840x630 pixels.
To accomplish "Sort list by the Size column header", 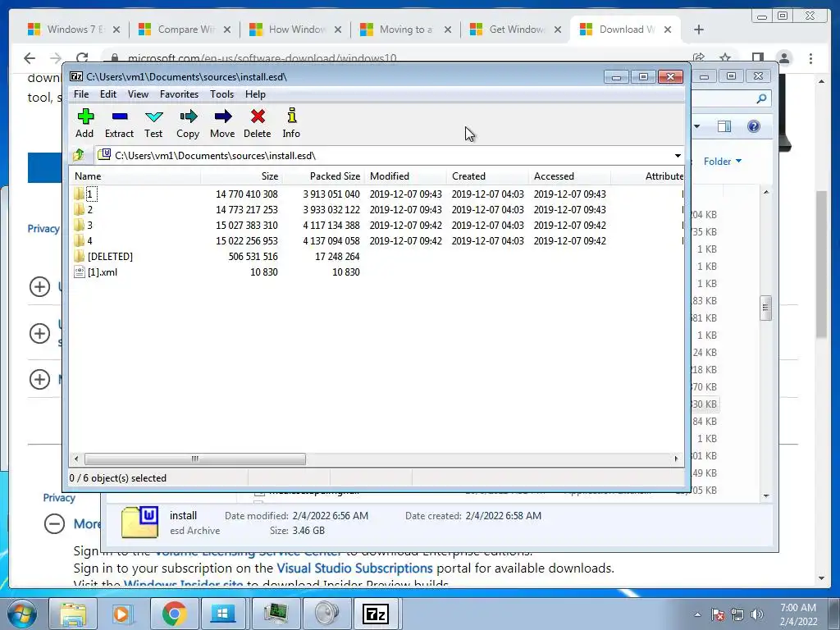I will click(242, 176).
